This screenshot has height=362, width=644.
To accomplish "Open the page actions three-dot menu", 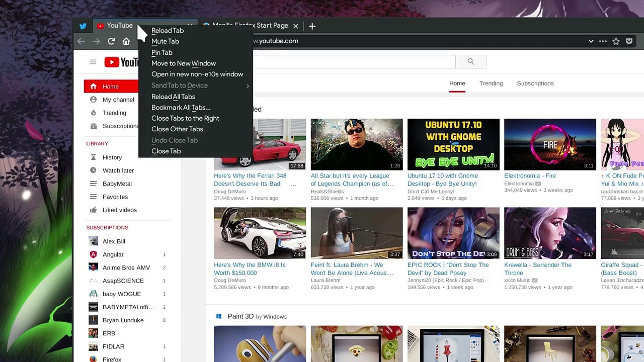I will tap(604, 41).
